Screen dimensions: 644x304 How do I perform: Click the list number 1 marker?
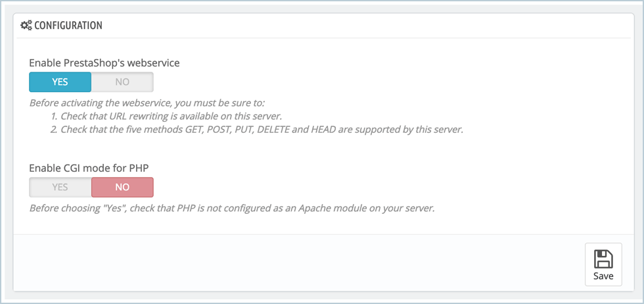pyautogui.click(x=53, y=116)
